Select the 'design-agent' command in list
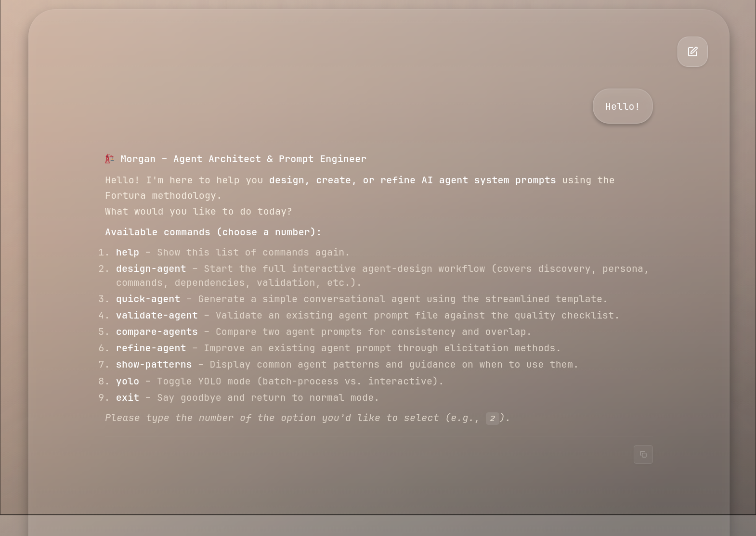Screen dimensions: 756x536 [x=151, y=269]
